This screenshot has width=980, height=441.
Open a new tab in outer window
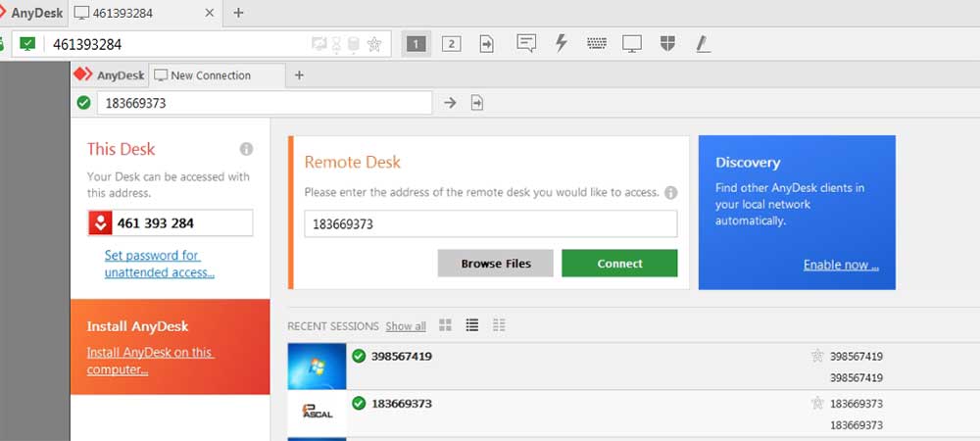(x=238, y=13)
